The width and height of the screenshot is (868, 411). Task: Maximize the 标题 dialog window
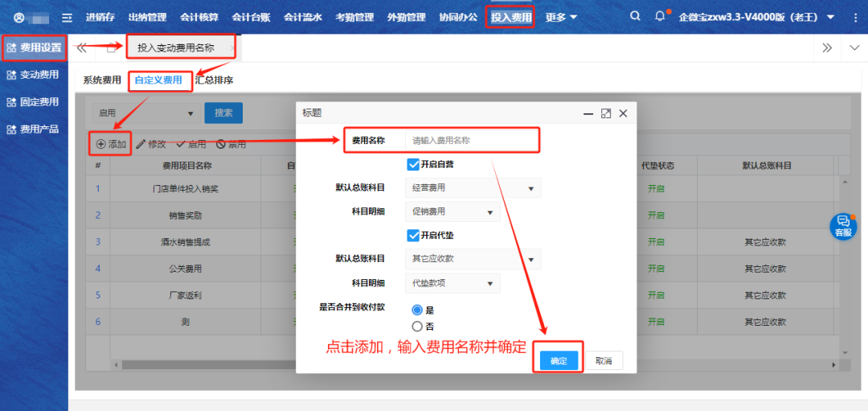[606, 113]
